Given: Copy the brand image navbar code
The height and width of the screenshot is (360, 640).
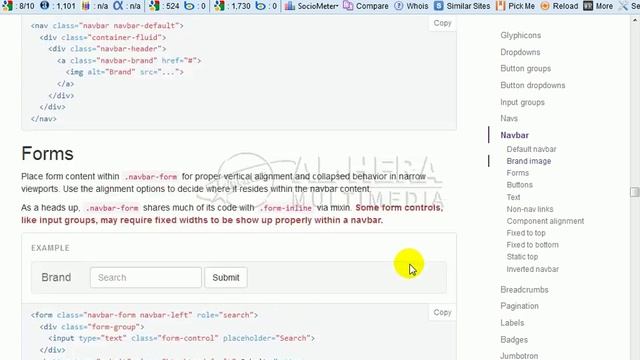Looking at the screenshot, I should tap(442, 23).
